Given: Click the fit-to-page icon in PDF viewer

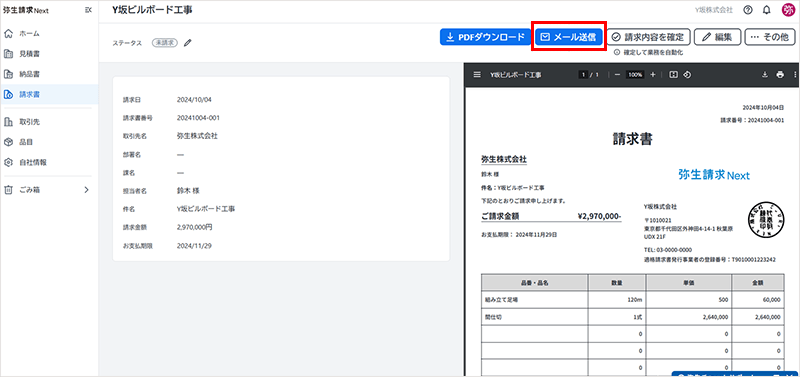Looking at the screenshot, I should click(673, 74).
